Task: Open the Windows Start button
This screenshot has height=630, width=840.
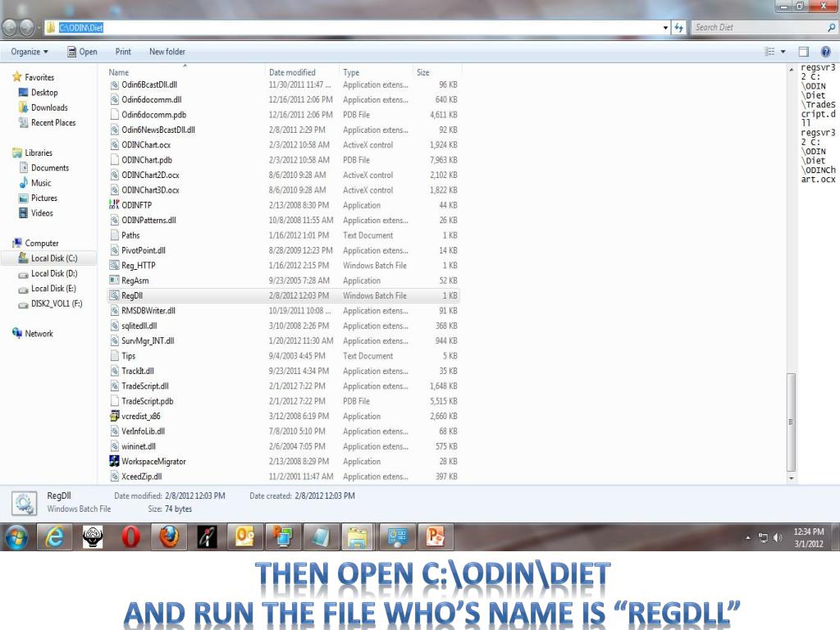Action: click(16, 536)
